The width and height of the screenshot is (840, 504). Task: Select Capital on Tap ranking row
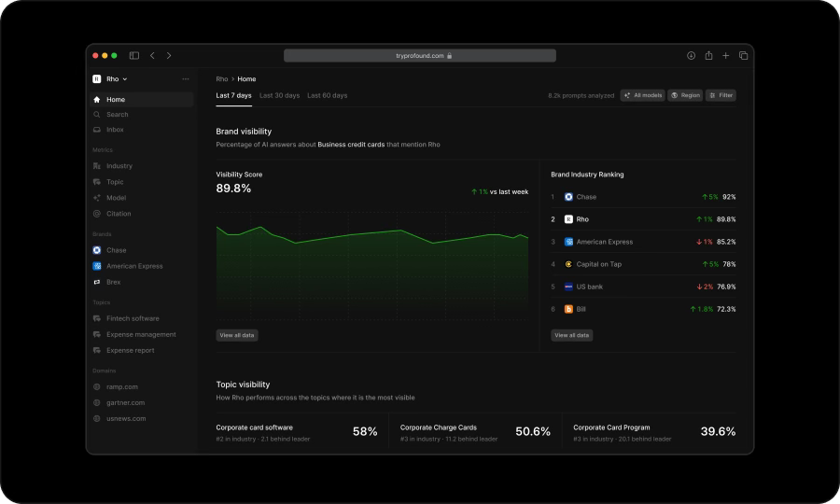[643, 264]
